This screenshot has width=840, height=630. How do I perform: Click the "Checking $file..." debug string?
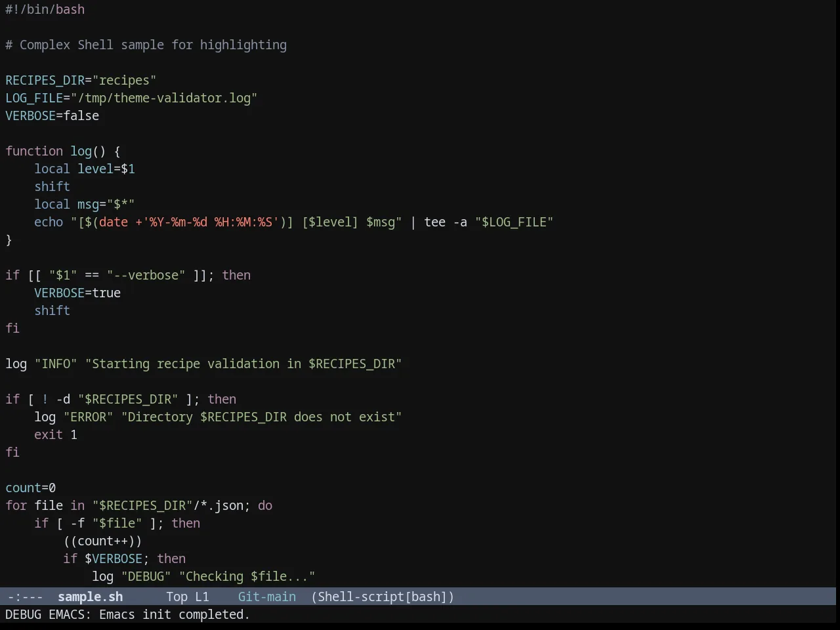click(x=247, y=576)
